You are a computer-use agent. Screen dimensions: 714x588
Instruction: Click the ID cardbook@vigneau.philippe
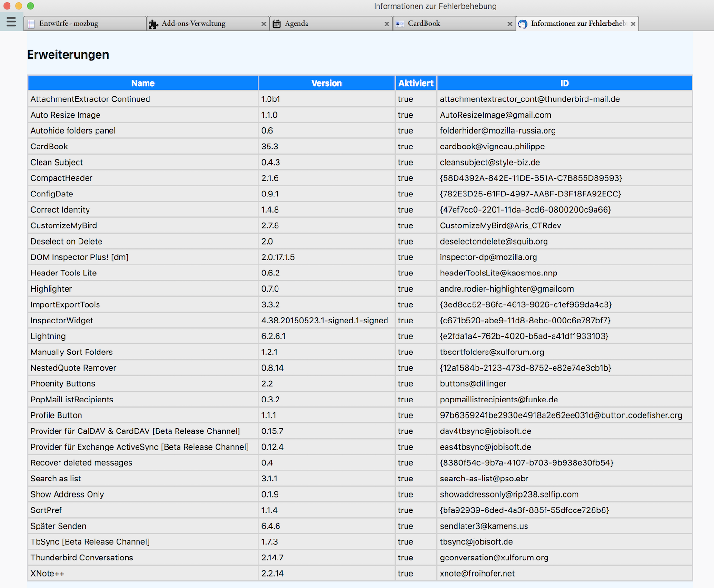(565, 147)
